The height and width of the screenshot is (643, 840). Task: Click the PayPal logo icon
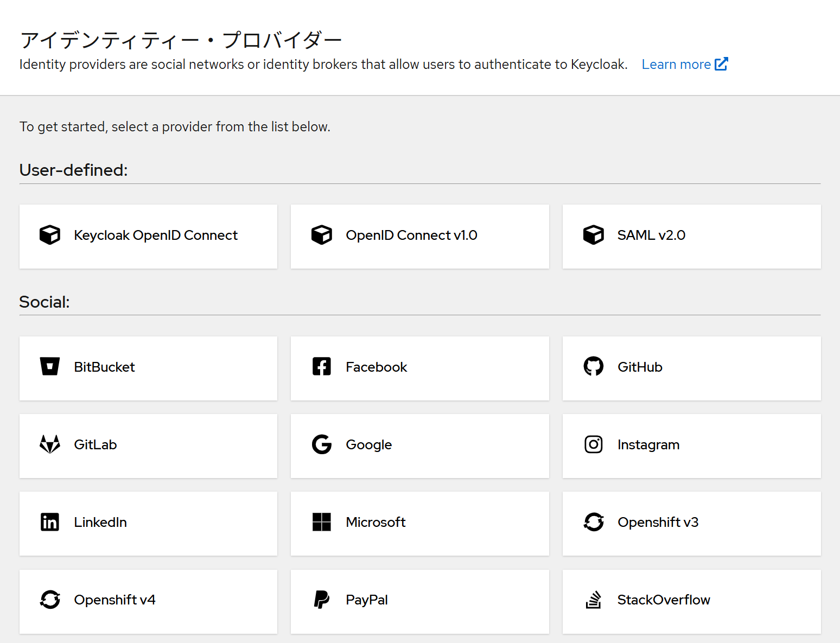pos(322,600)
